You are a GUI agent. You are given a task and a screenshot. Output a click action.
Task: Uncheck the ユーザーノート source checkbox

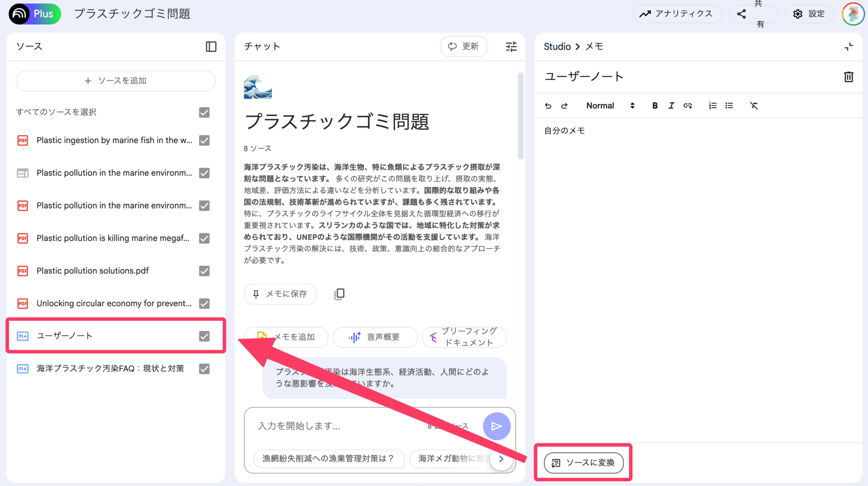pyautogui.click(x=204, y=336)
